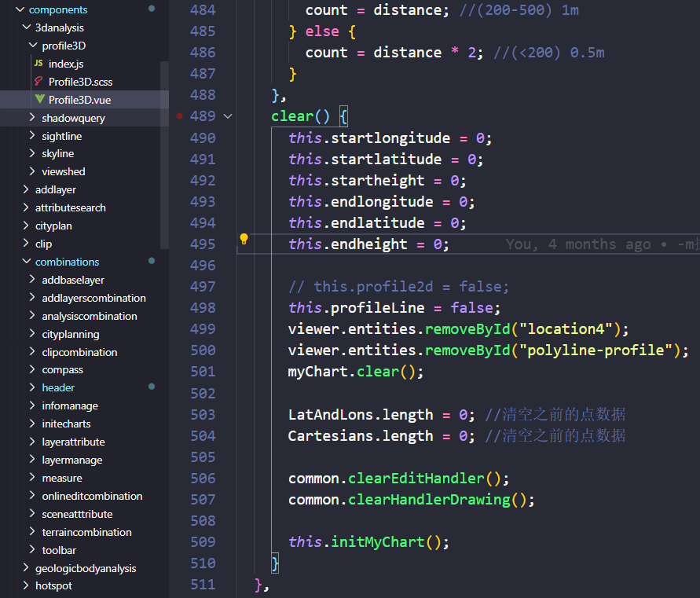Expand the initecharts folder
The width and height of the screenshot is (700, 598).
point(32,424)
